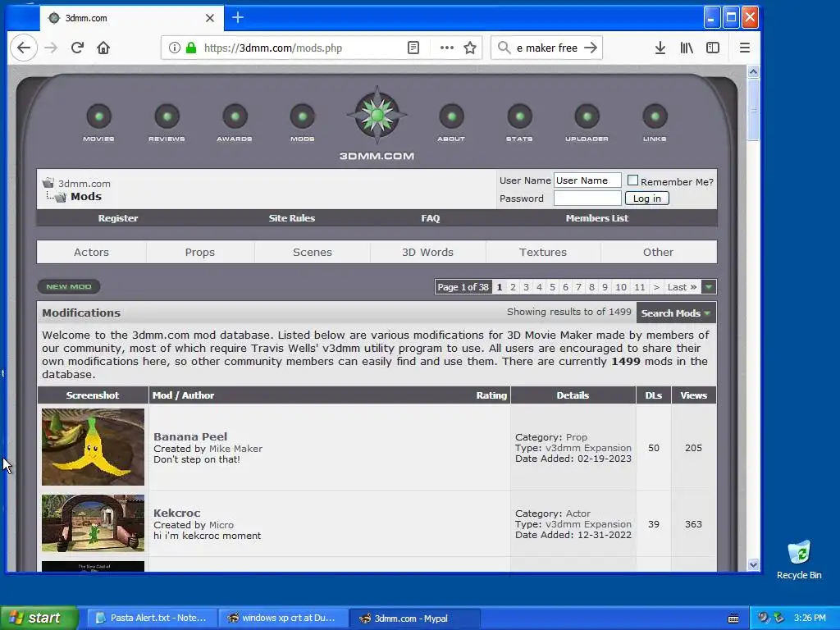The height and width of the screenshot is (630, 840).
Task: Open the Movies nav icon
Action: (98, 116)
